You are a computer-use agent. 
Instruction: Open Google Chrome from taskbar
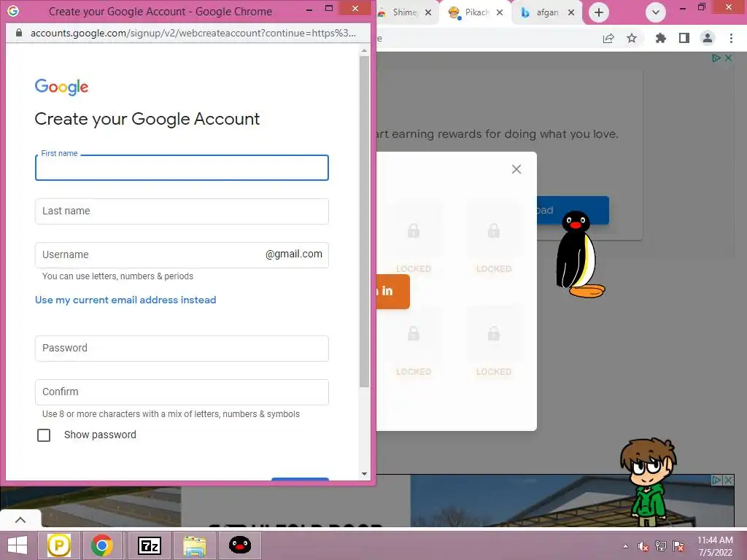point(102,545)
